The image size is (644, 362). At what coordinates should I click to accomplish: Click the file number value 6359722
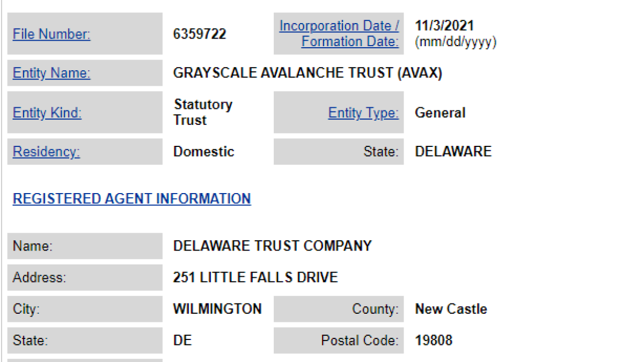pos(200,34)
